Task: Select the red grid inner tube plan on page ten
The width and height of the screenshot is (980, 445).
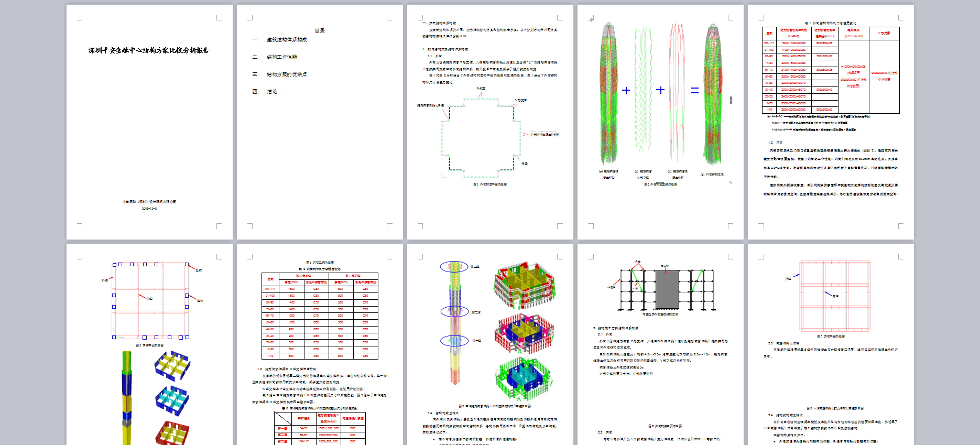Action: (x=835, y=296)
